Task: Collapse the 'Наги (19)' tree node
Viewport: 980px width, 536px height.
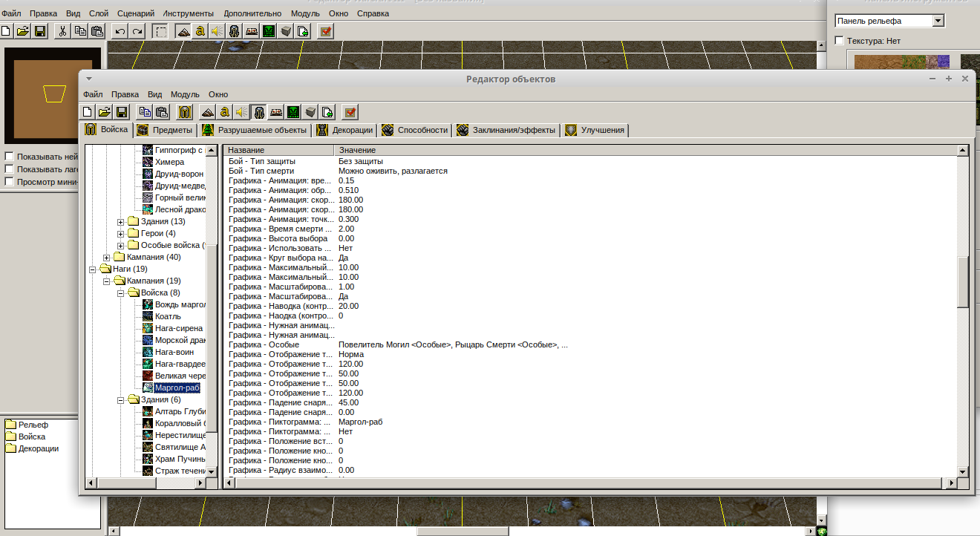Action: (93, 269)
